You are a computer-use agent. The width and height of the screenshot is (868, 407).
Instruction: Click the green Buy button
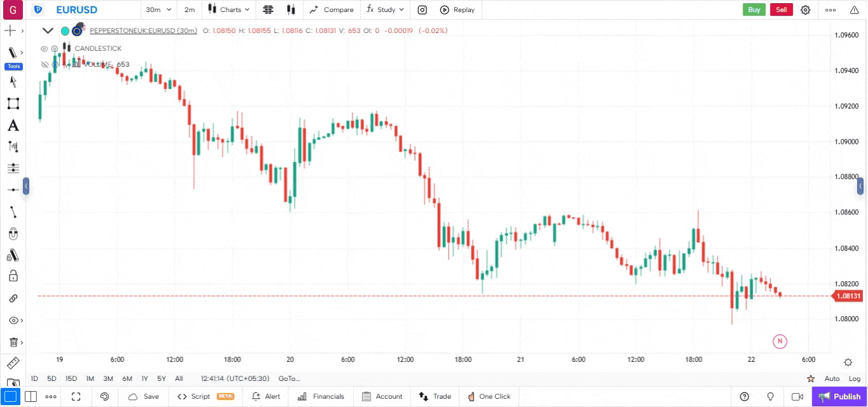(x=754, y=10)
